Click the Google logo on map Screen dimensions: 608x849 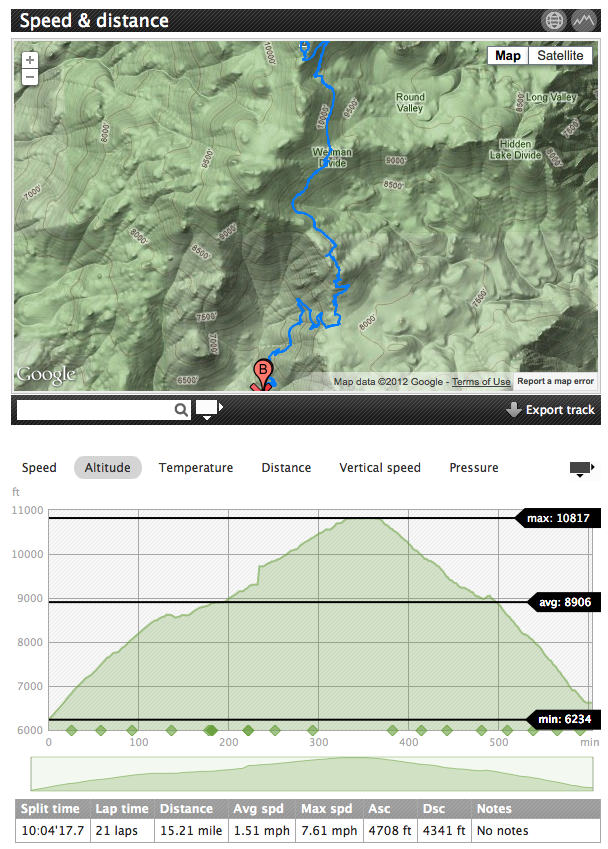[x=46, y=375]
